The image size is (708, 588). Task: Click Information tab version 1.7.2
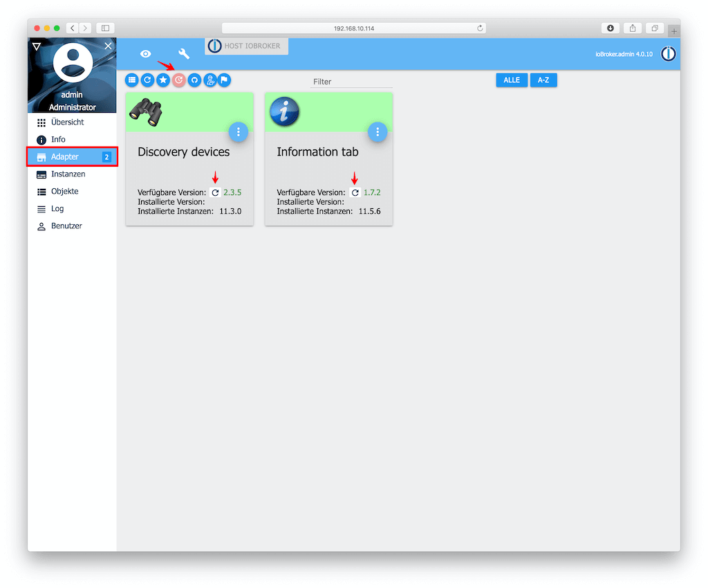(372, 192)
